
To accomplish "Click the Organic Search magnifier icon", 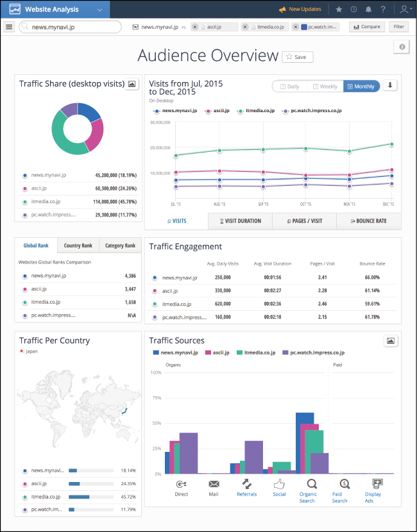I will [x=312, y=484].
